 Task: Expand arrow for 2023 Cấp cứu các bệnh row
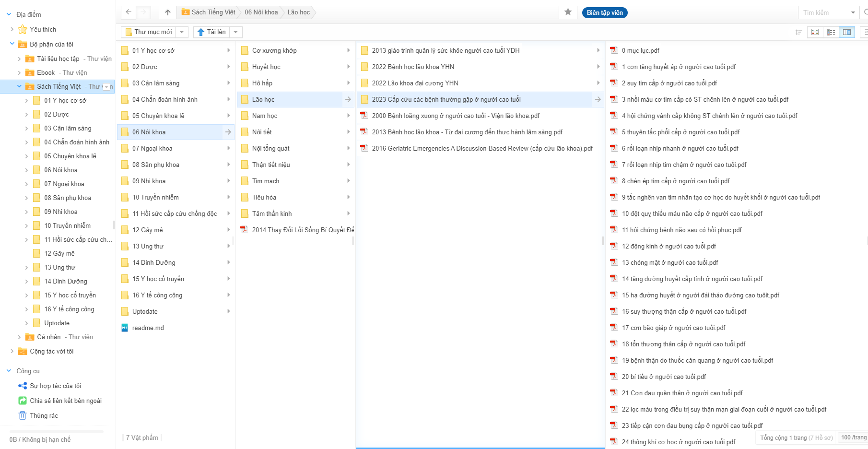598,99
